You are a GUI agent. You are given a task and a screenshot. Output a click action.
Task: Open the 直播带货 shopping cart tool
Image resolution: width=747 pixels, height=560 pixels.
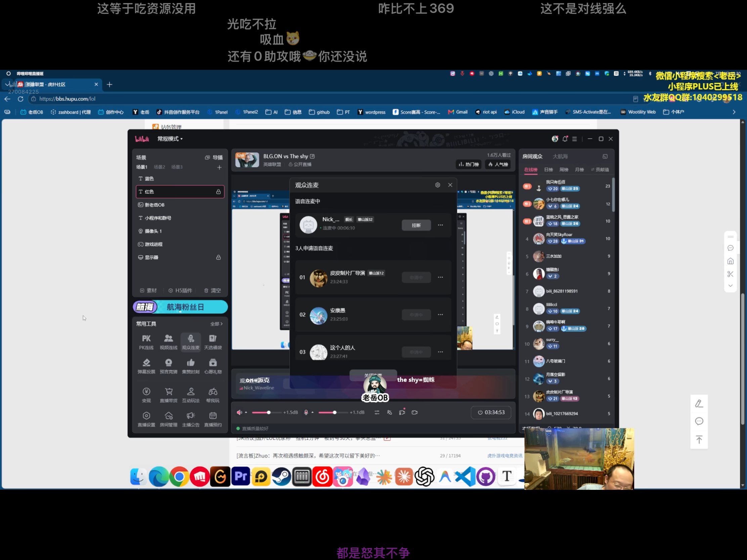tap(168, 394)
